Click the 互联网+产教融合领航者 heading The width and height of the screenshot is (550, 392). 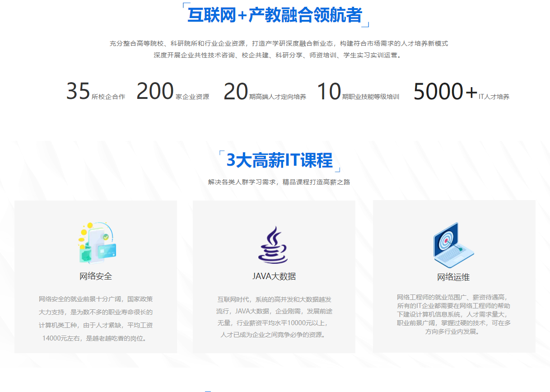click(x=275, y=15)
